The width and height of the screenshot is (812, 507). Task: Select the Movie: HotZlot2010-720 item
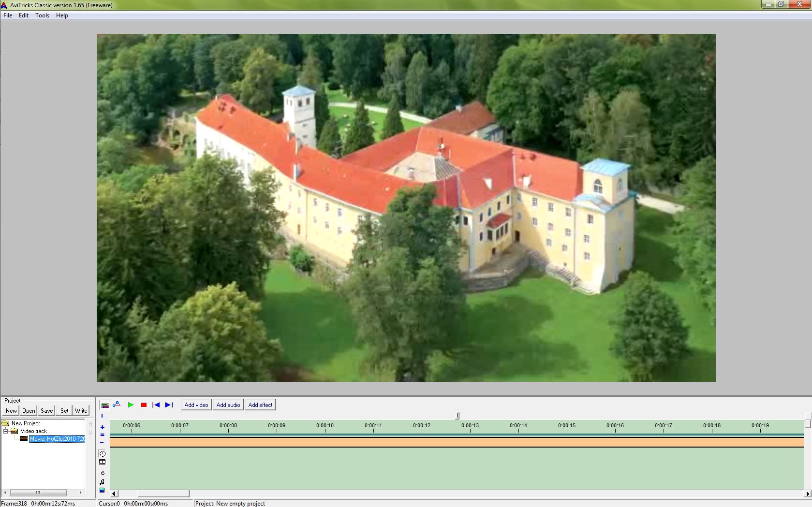[x=57, y=439]
